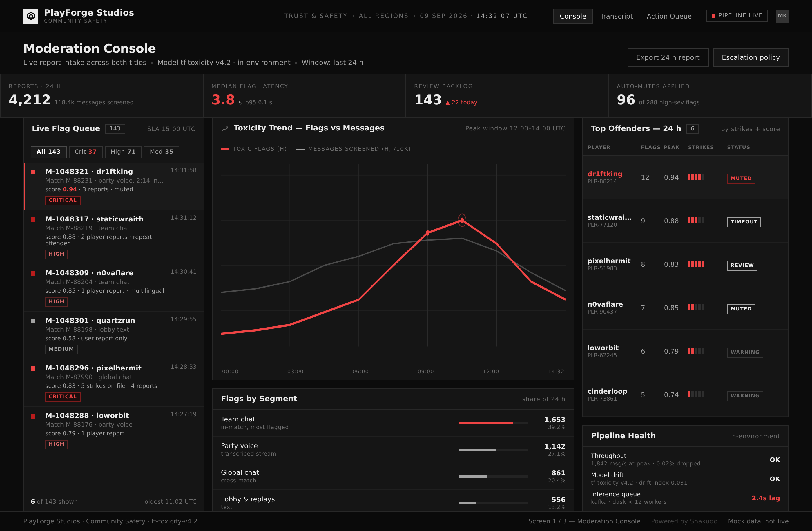Image resolution: width=812 pixels, height=531 pixels.
Task: Click dr1ftking's strikes bar indicator
Action: point(696,177)
